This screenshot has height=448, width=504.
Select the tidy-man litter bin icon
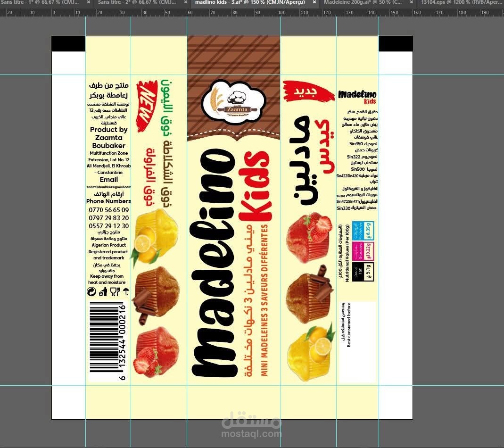coord(103,292)
